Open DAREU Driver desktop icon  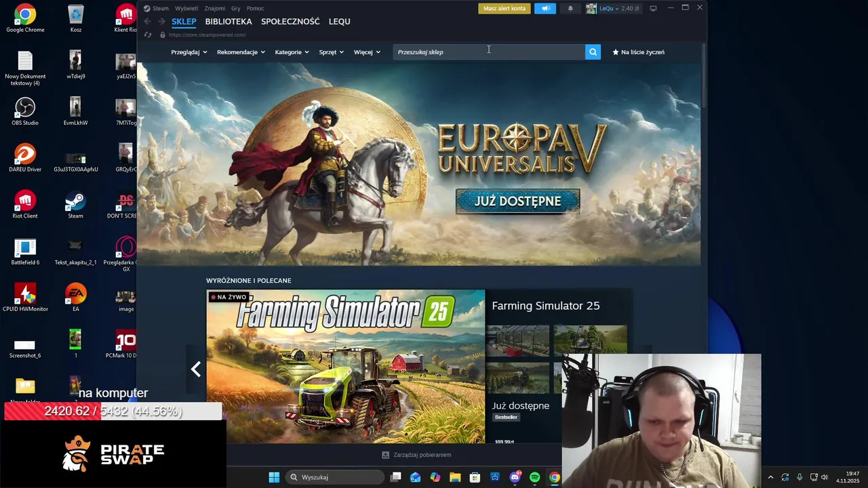pyautogui.click(x=25, y=157)
